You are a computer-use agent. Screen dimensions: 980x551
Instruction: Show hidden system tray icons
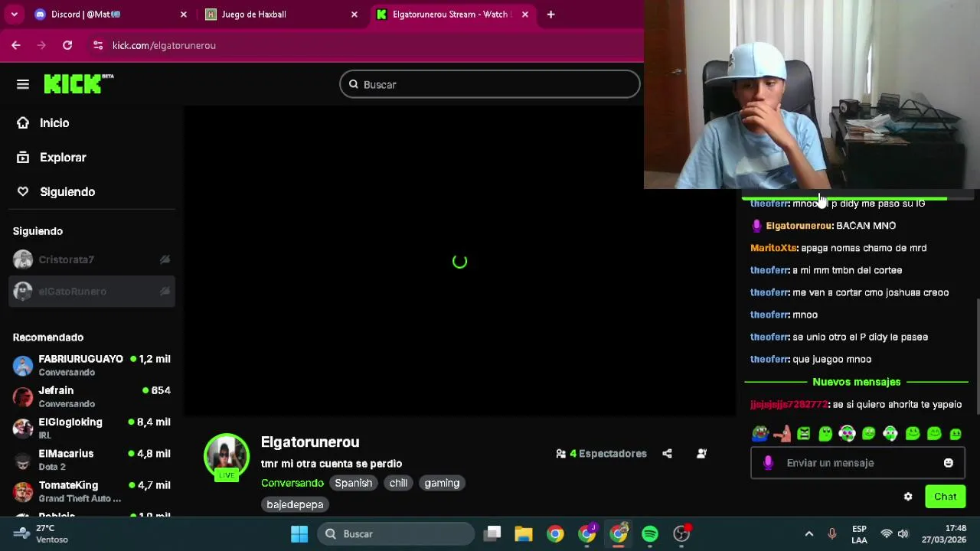808,533
